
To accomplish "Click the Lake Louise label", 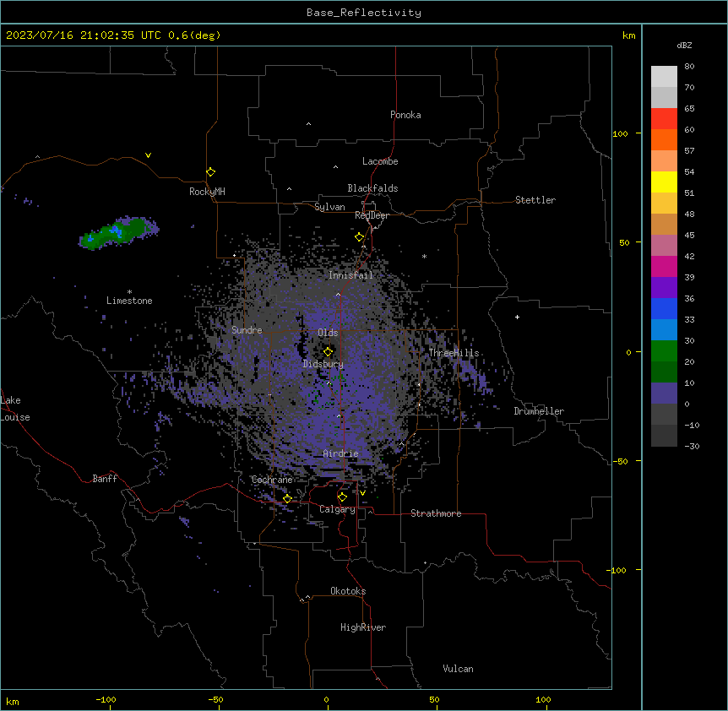I will click(x=15, y=409).
